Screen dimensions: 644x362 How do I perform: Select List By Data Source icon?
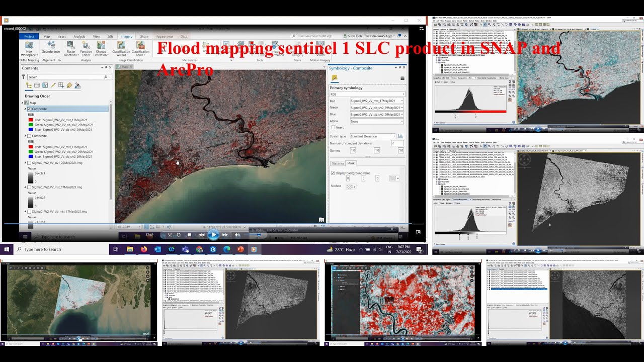pyautogui.click(x=37, y=85)
